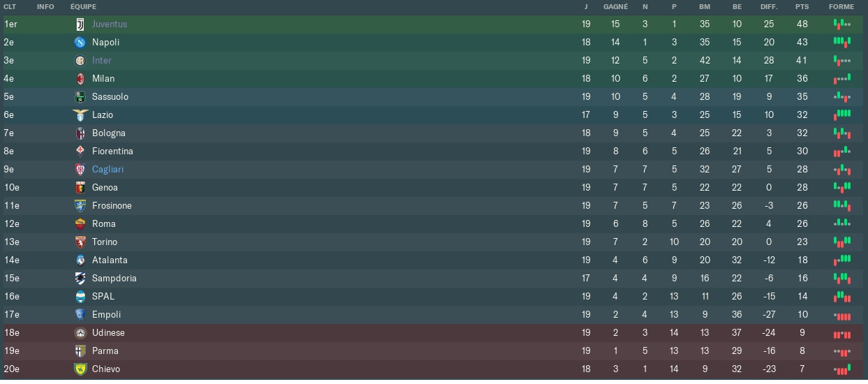Click the Frosinone club badge

click(80, 206)
